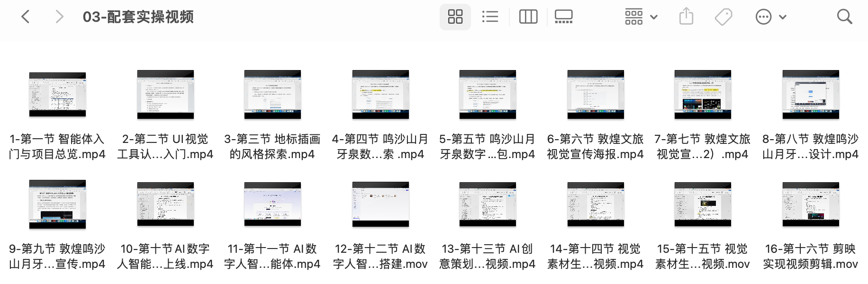Select the 12-第十二节 .mov file thumbnail
The height and width of the screenshot is (284, 868).
(x=380, y=204)
